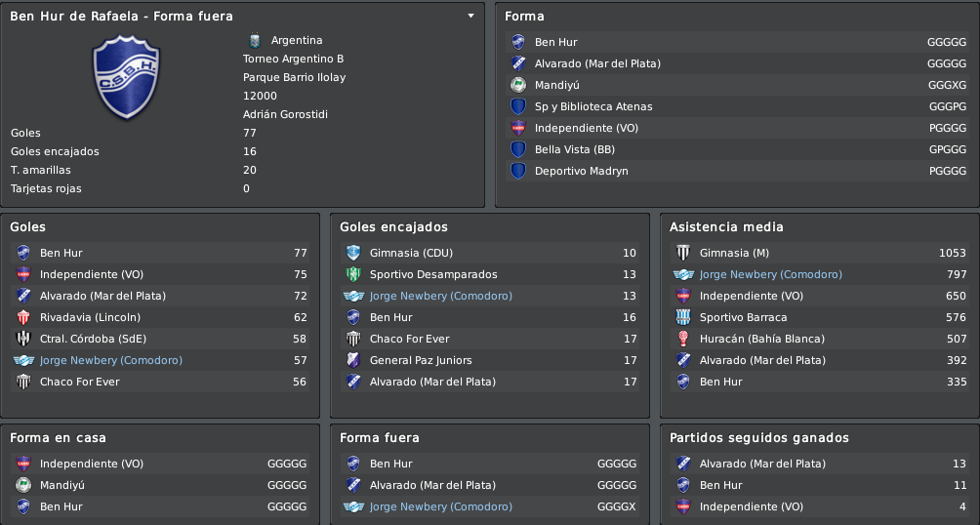This screenshot has height=525, width=980.
Task: Click General Paz Juniors badge icon
Action: [x=353, y=360]
